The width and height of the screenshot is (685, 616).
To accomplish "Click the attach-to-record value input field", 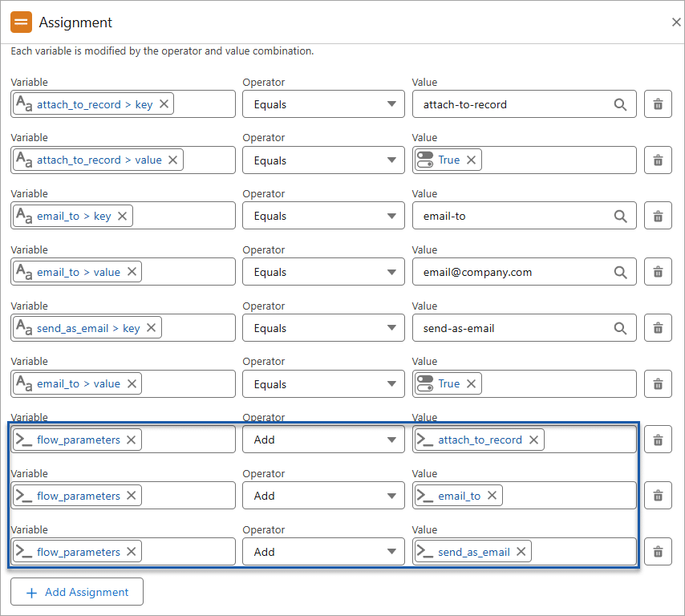I will (x=513, y=103).
